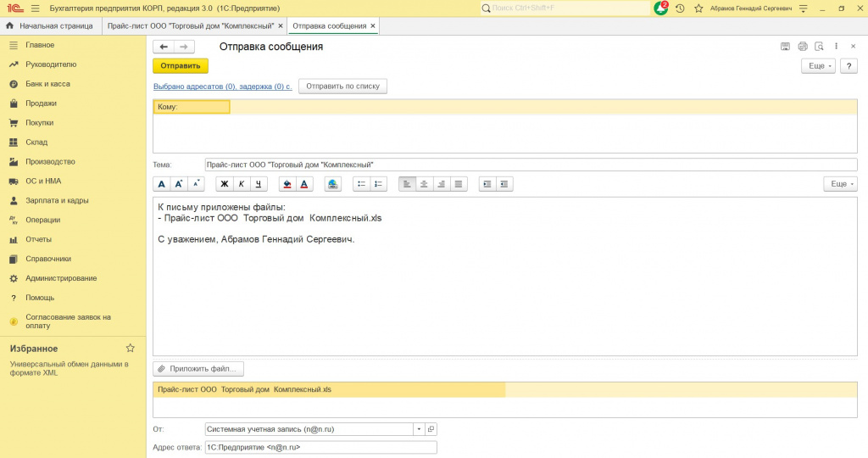Toggle italic (К) formatting
This screenshot has width=868, height=458.
coord(242,184)
